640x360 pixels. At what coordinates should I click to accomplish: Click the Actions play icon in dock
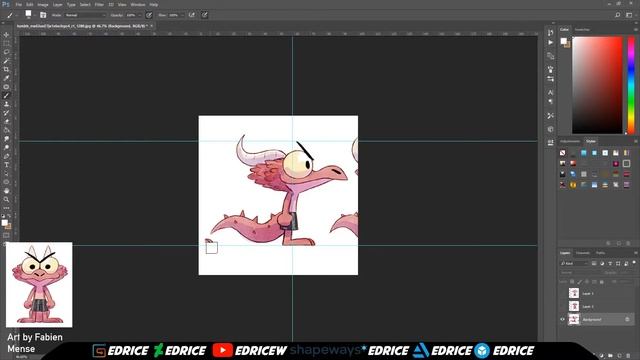pos(551,42)
